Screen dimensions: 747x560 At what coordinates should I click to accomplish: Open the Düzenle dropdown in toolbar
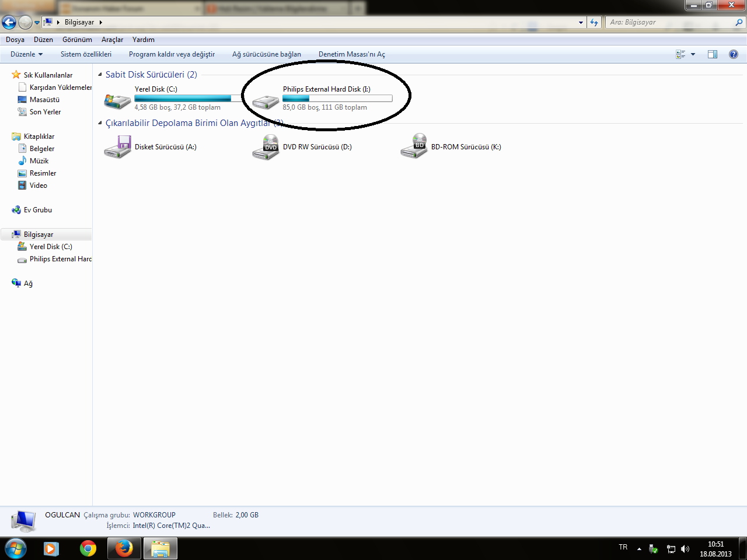pos(27,54)
